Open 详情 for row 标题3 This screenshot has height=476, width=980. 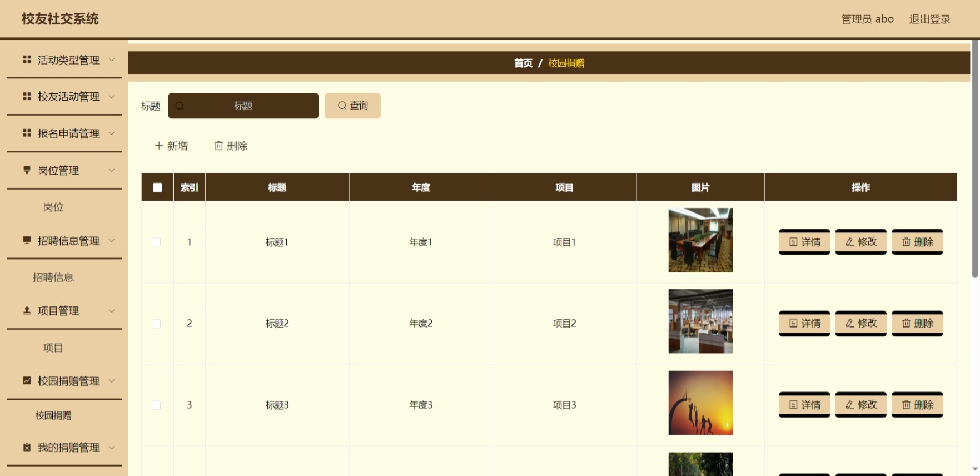pos(804,405)
